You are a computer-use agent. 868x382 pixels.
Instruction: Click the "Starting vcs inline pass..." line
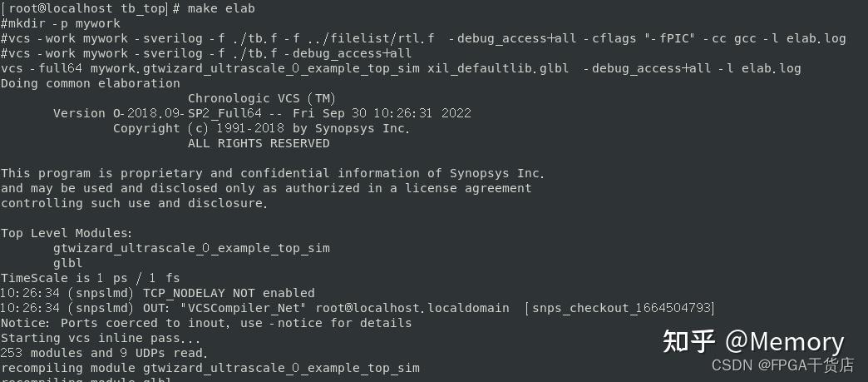coord(101,338)
